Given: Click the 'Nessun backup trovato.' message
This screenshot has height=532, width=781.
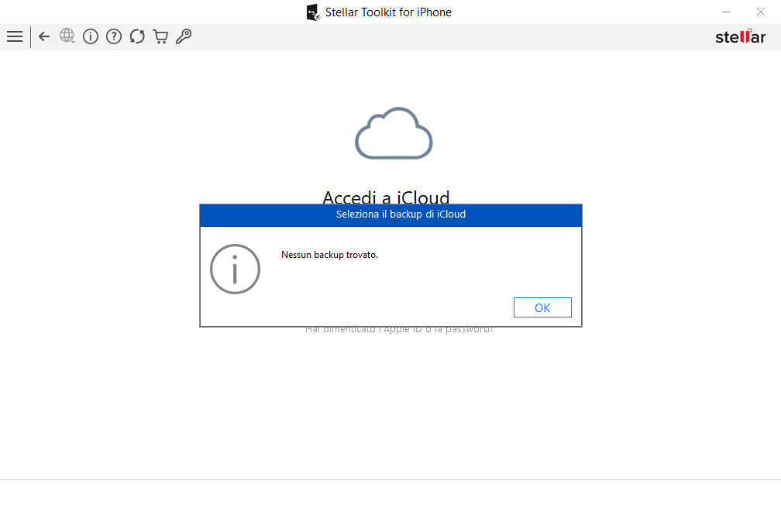Looking at the screenshot, I should pos(330,255).
